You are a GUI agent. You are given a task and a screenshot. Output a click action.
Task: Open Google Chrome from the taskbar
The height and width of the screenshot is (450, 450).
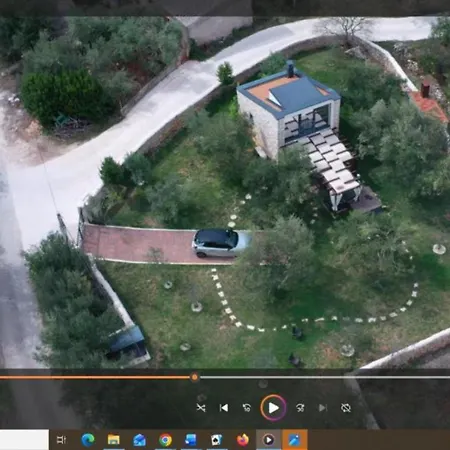coord(165,440)
